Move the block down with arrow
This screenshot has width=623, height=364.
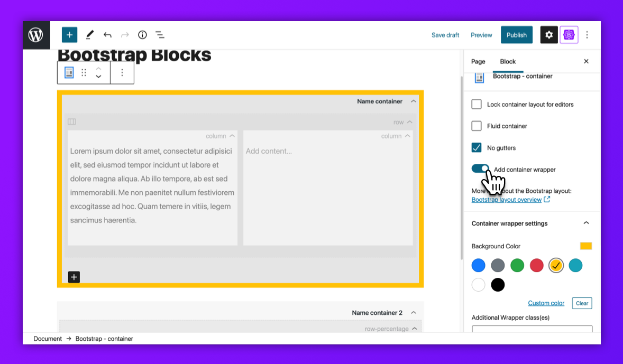pyautogui.click(x=98, y=76)
